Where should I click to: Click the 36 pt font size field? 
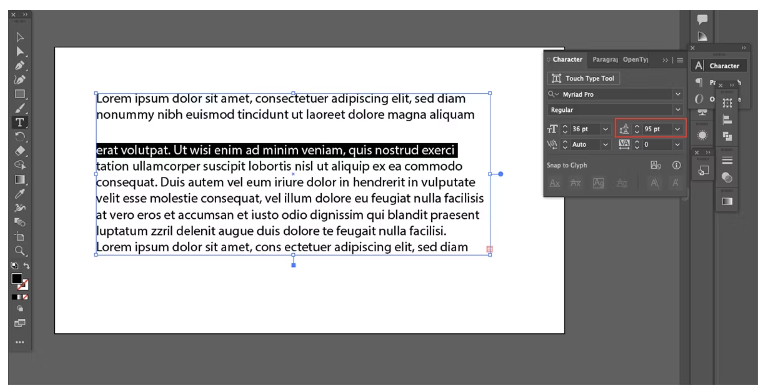coord(585,129)
